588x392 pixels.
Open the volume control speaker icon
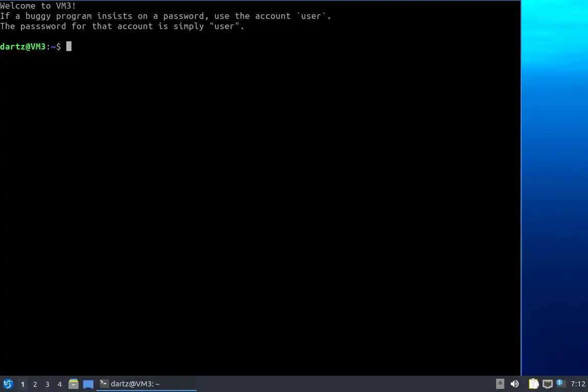(515, 384)
